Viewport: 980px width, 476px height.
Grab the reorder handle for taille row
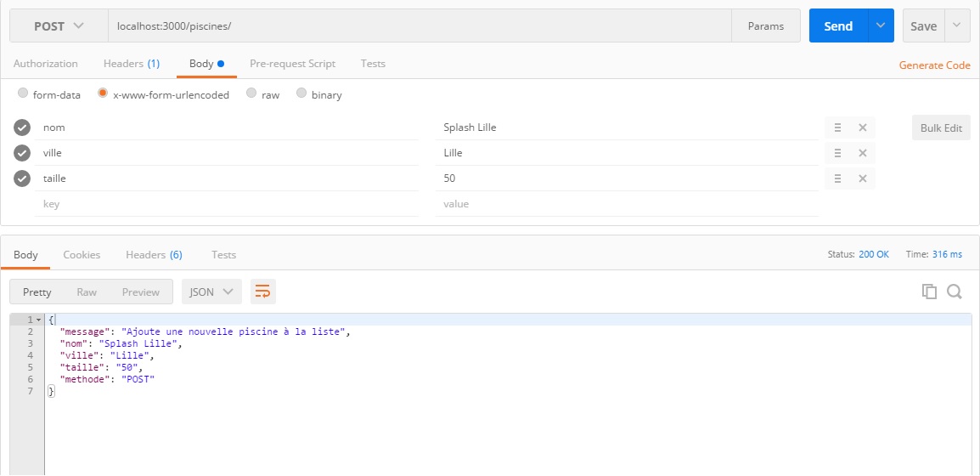point(837,178)
